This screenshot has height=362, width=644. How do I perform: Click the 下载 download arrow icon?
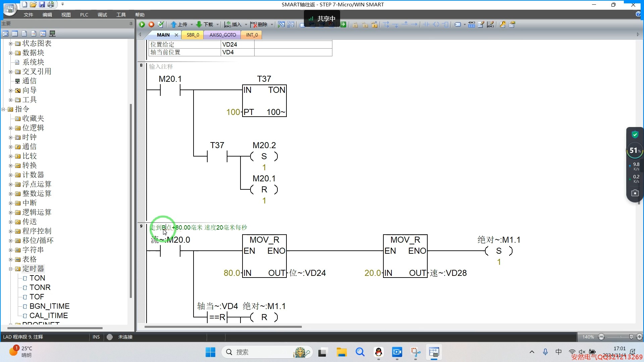click(199, 24)
